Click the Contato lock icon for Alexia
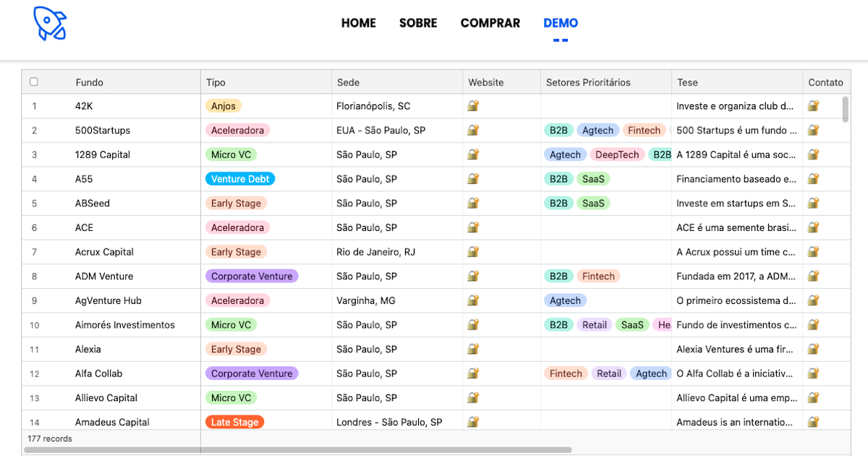The image size is (868, 456). click(813, 349)
